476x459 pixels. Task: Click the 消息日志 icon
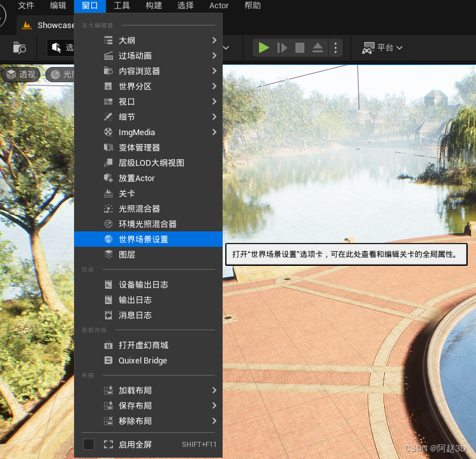[108, 315]
